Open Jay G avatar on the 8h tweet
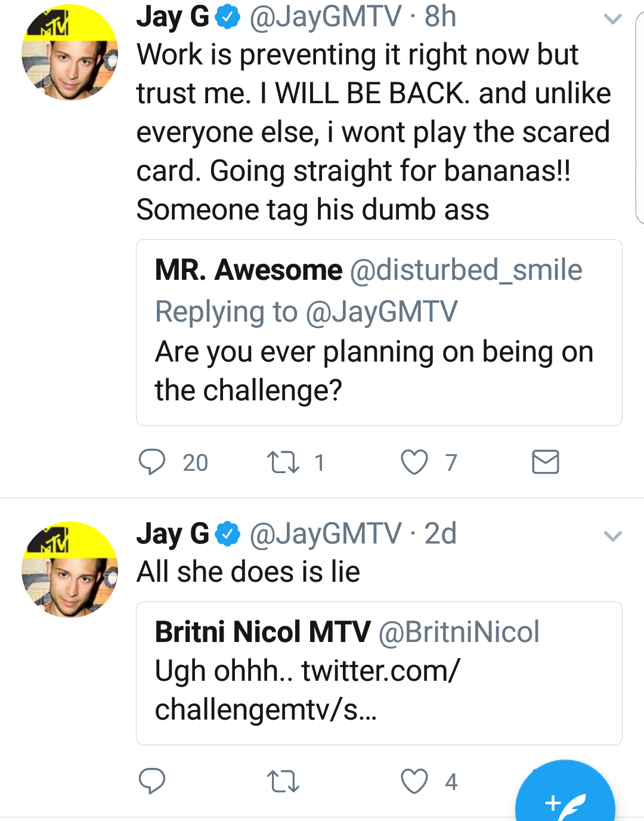The width and height of the screenshot is (644, 821). pyautogui.click(x=70, y=53)
